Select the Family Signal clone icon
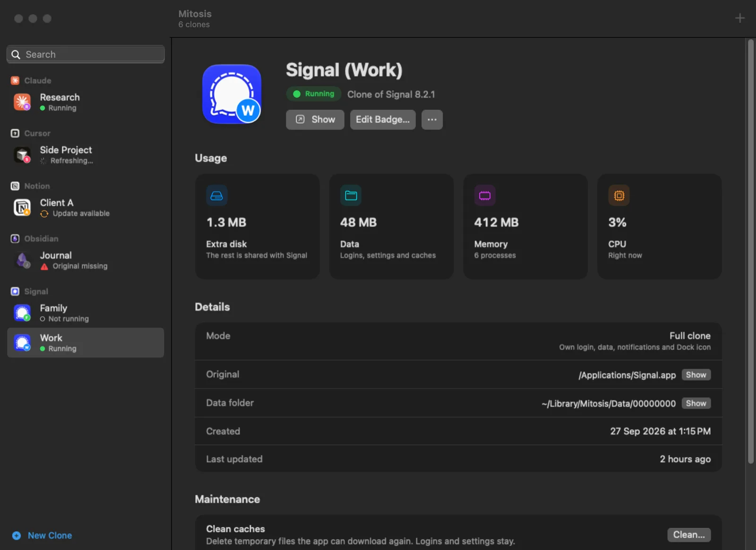The image size is (756, 550). tap(22, 313)
